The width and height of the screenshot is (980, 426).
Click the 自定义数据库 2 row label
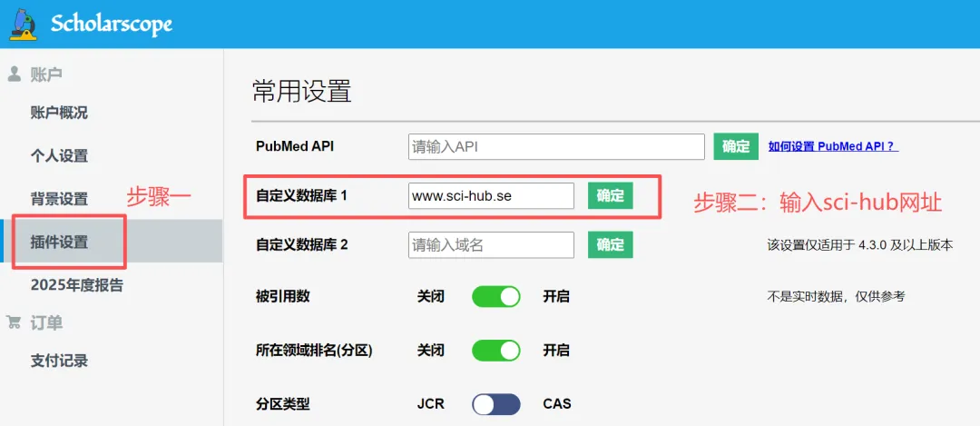[301, 244]
